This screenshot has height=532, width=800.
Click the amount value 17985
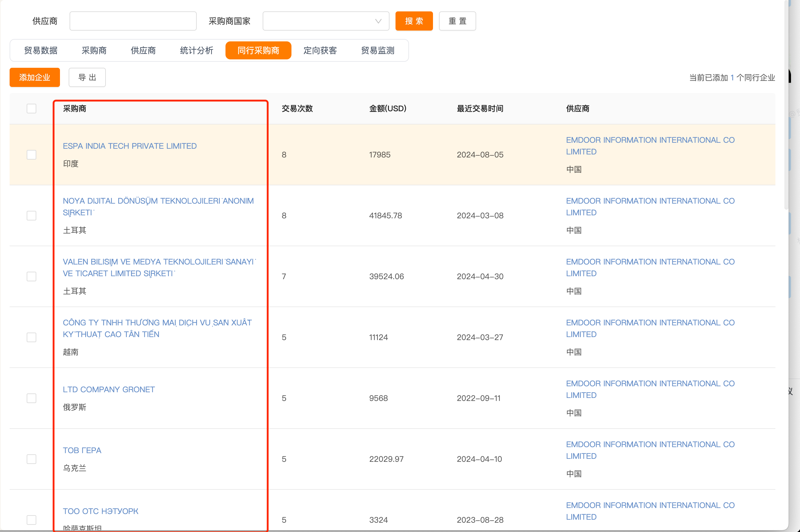[x=380, y=155]
